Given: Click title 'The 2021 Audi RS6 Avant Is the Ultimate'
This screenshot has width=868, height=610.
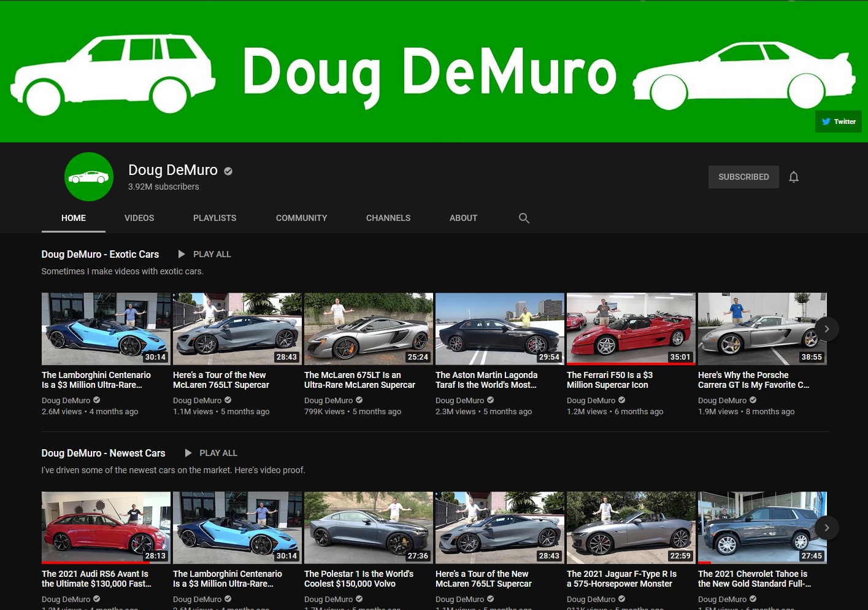Looking at the screenshot, I should (x=97, y=579).
